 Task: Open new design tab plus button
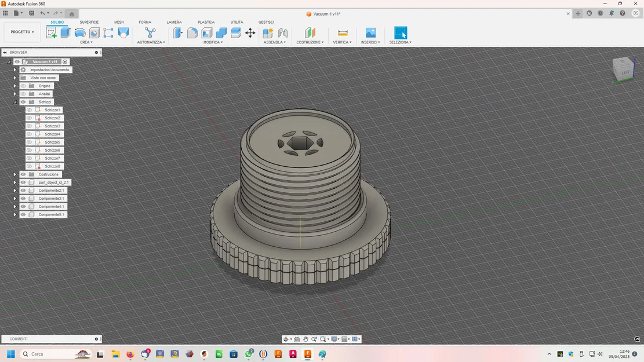[578, 13]
